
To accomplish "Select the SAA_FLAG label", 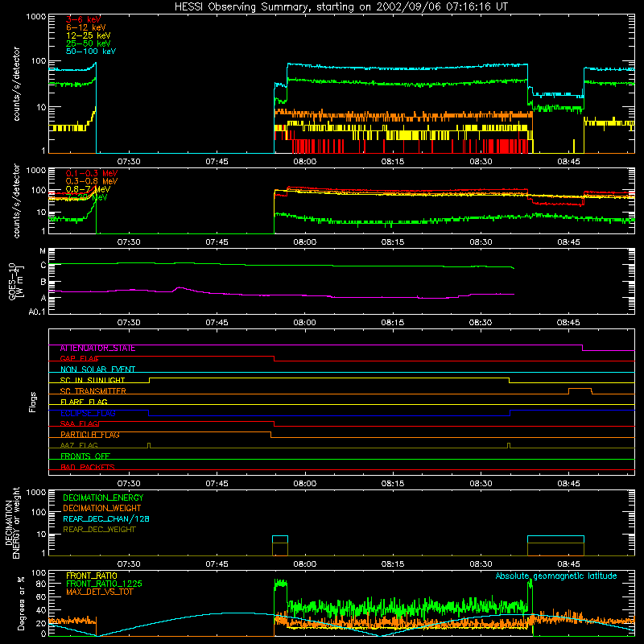I will 79,424.
